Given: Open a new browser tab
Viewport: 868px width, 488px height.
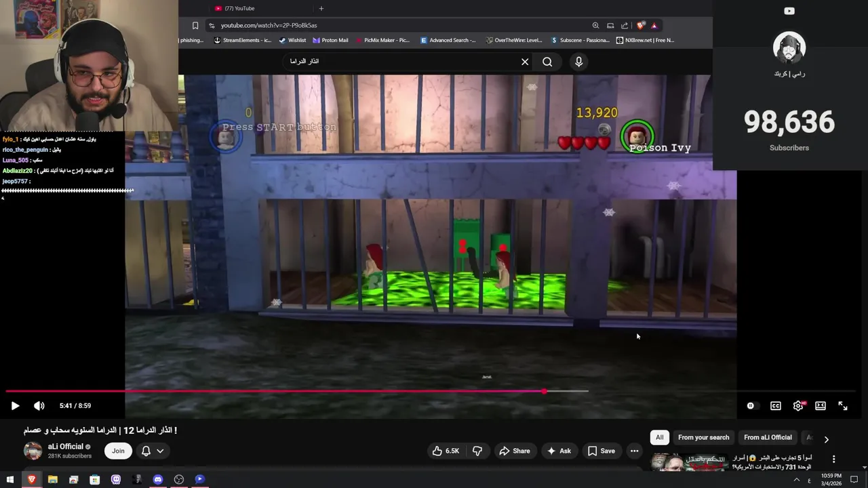Looking at the screenshot, I should pos(321,8).
